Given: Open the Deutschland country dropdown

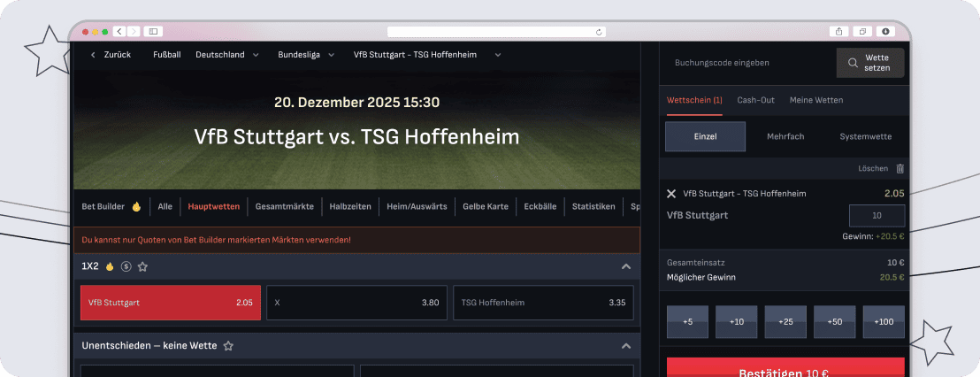Looking at the screenshot, I should [x=227, y=55].
